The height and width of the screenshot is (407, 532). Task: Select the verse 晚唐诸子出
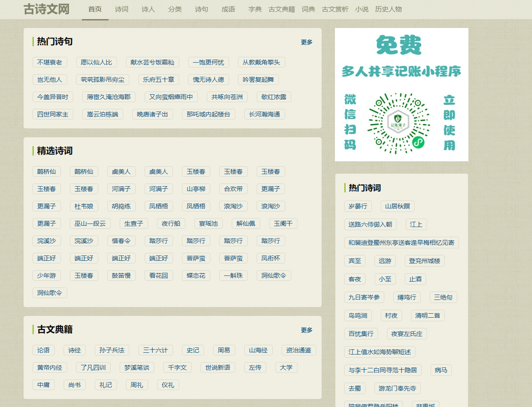152,114
